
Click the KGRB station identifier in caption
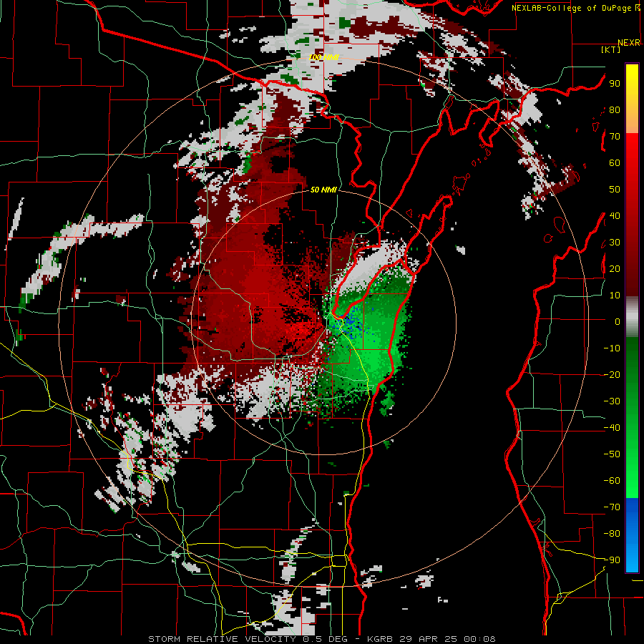(380, 639)
